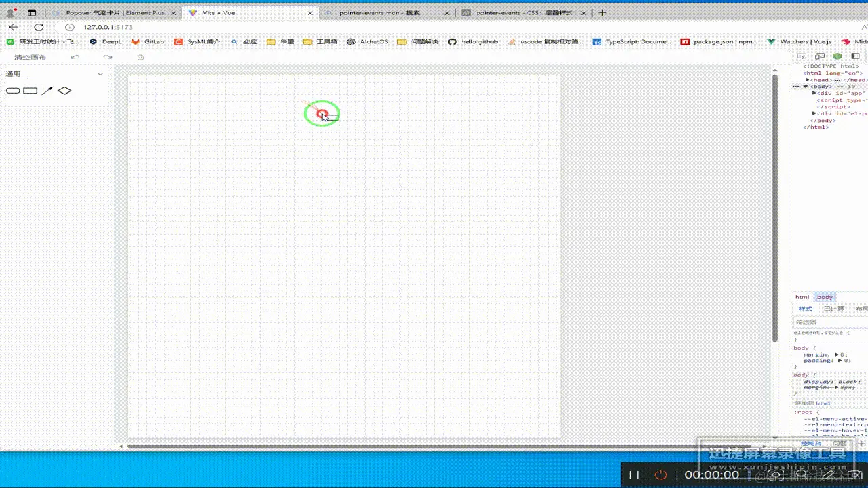868x488 pixels.
Task: Switch to 样式 styles tab
Action: [805, 309]
